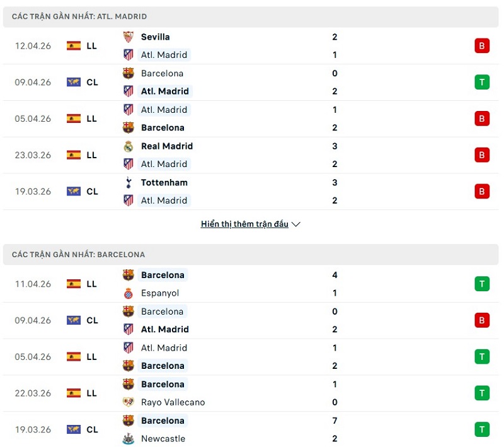Click the Sevilla club crest

[x=128, y=37]
